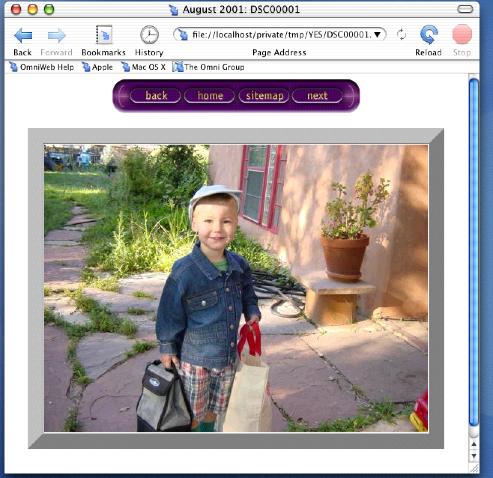Open the Apple bookmark
493x478 pixels.
point(97,67)
